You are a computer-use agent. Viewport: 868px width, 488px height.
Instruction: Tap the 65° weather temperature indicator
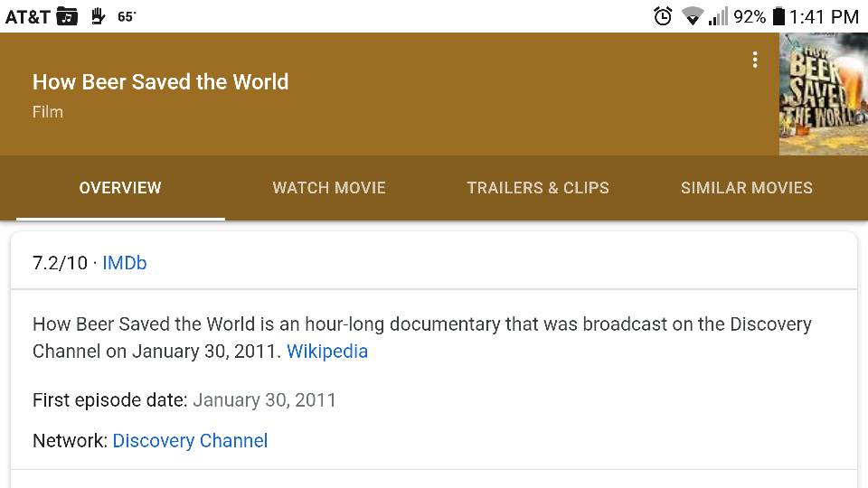[127, 16]
